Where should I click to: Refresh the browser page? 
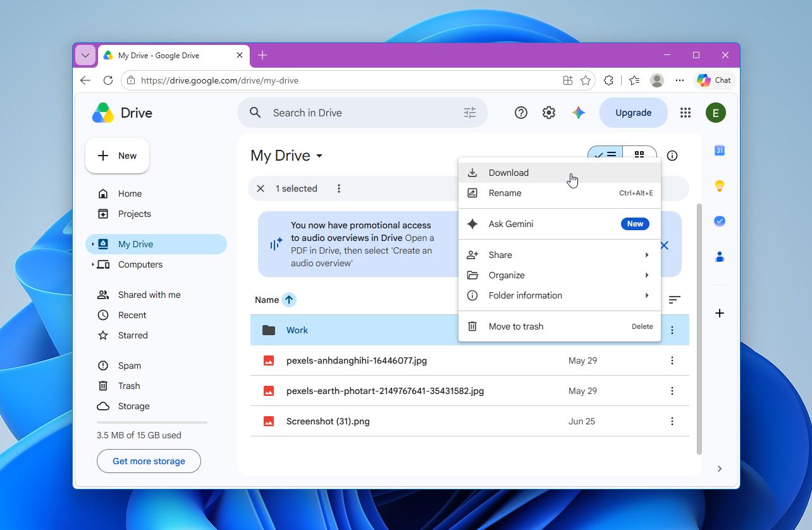pyautogui.click(x=108, y=80)
